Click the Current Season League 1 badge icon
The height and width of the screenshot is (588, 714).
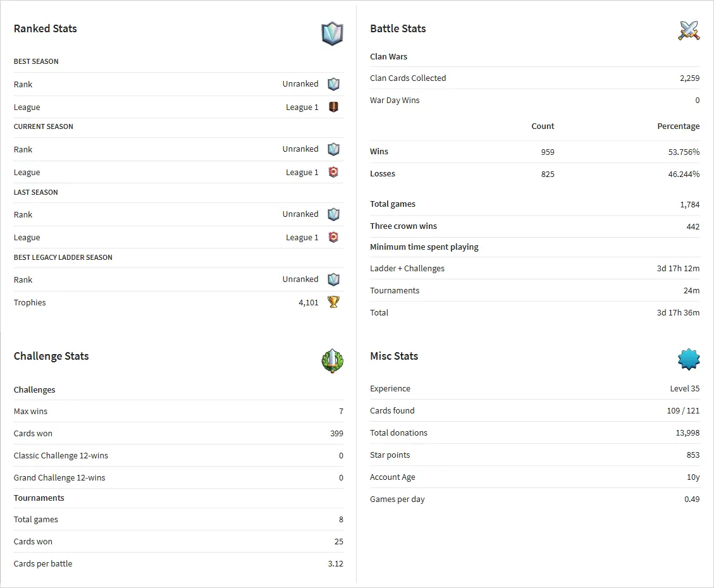(333, 172)
